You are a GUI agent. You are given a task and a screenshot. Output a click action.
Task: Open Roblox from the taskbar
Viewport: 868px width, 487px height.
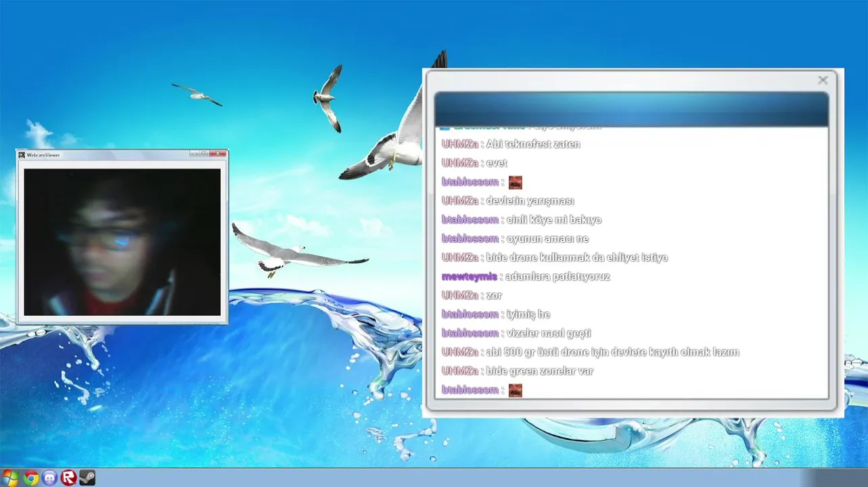coord(68,478)
